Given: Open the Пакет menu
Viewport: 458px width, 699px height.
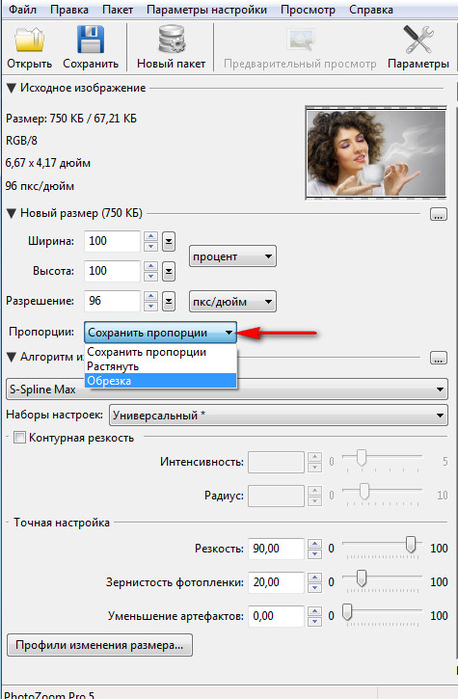Looking at the screenshot, I should click(x=118, y=9).
